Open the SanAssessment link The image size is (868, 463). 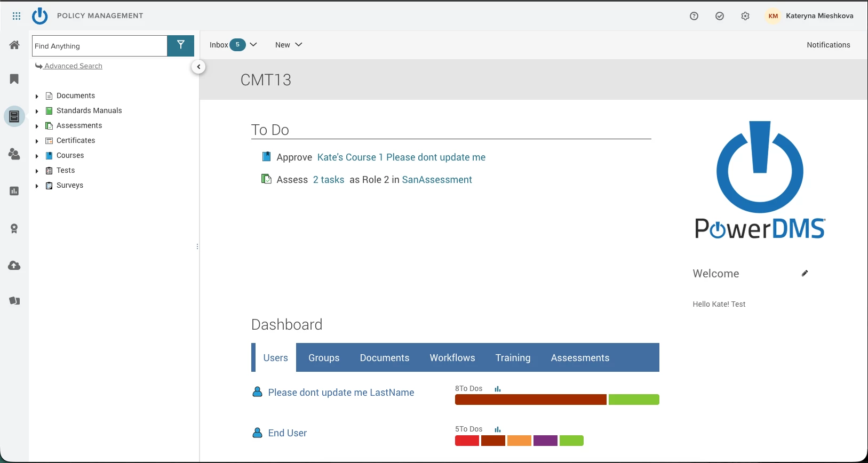437,180
